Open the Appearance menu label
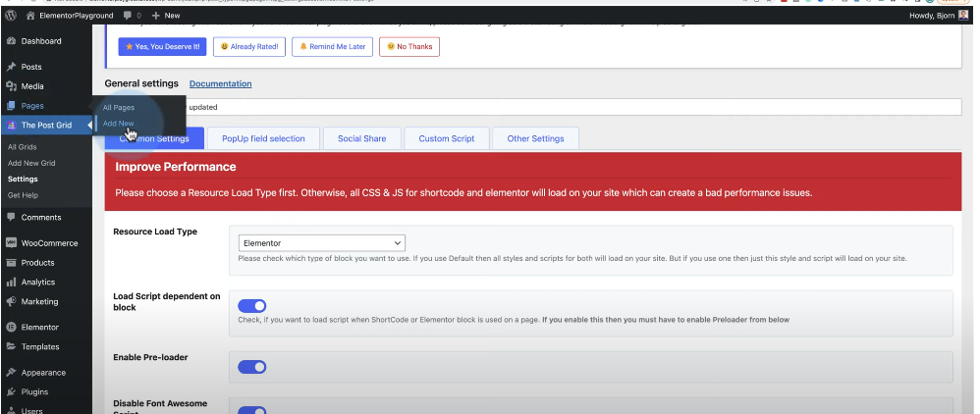 coord(43,372)
